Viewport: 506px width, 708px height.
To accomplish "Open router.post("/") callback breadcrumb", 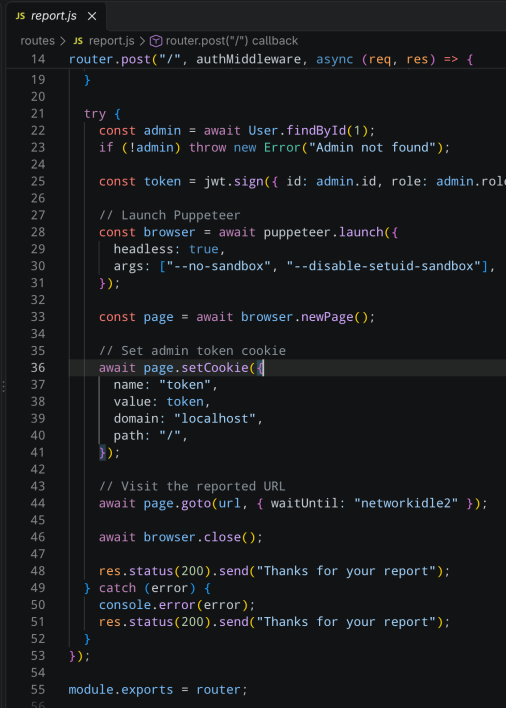I will (x=232, y=41).
